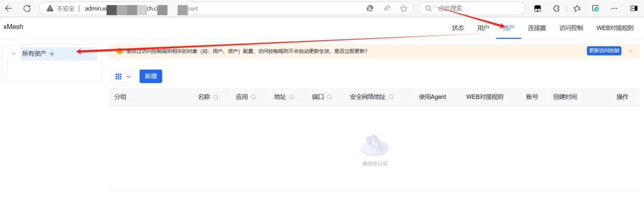Click the 更新访问控制 button
This screenshot has height=210, width=644.
(603, 51)
